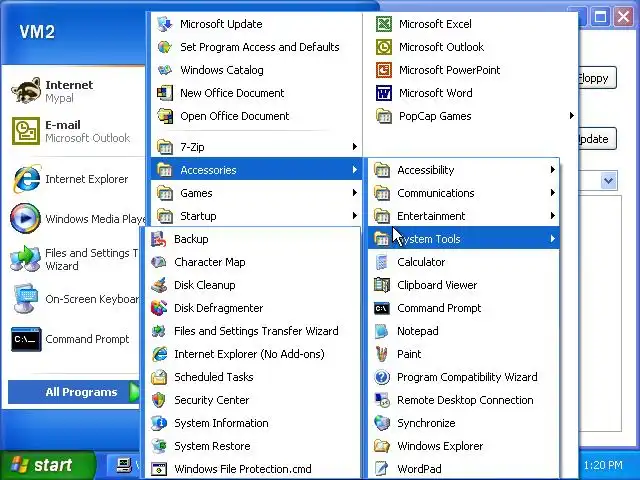Open Internet Explorer (No Add-ons)

[x=253, y=354]
